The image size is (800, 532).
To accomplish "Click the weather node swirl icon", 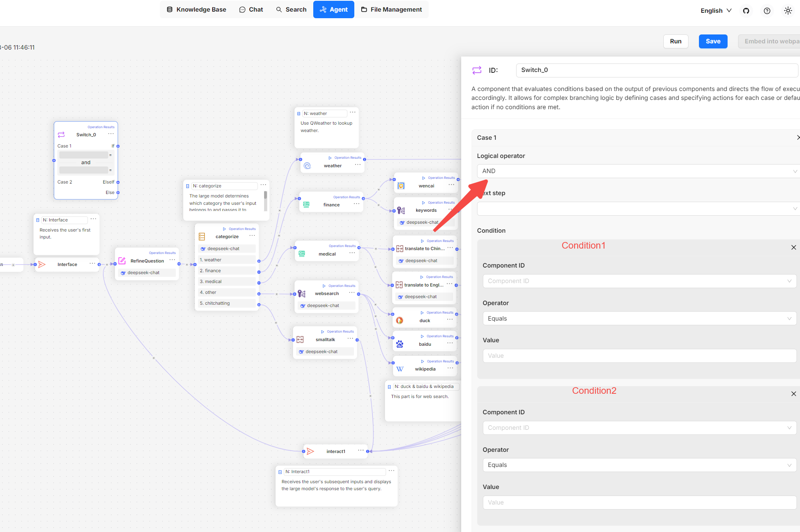I will (307, 166).
